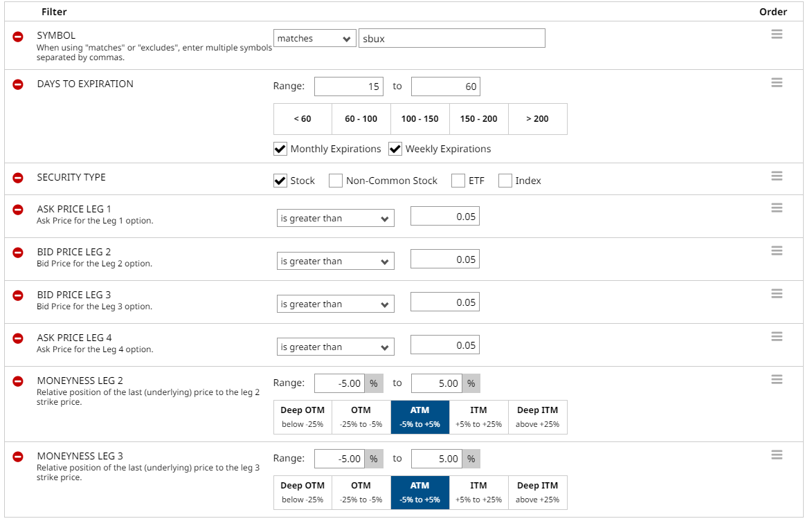This screenshot has height=521, width=812.
Task: Click the Ask Price Leg 4 value field
Action: click(x=444, y=345)
